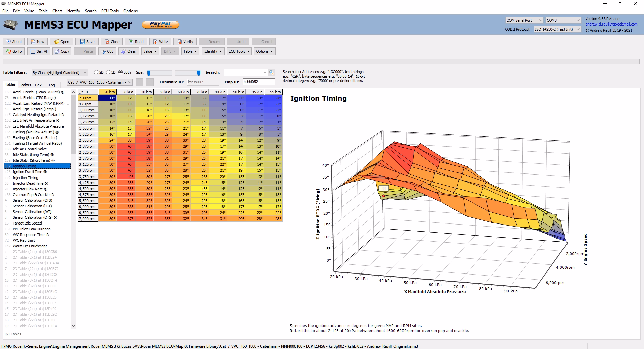This screenshot has height=349, width=644.
Task: Click the tables list scroll-up arrow
Action: [x=74, y=92]
